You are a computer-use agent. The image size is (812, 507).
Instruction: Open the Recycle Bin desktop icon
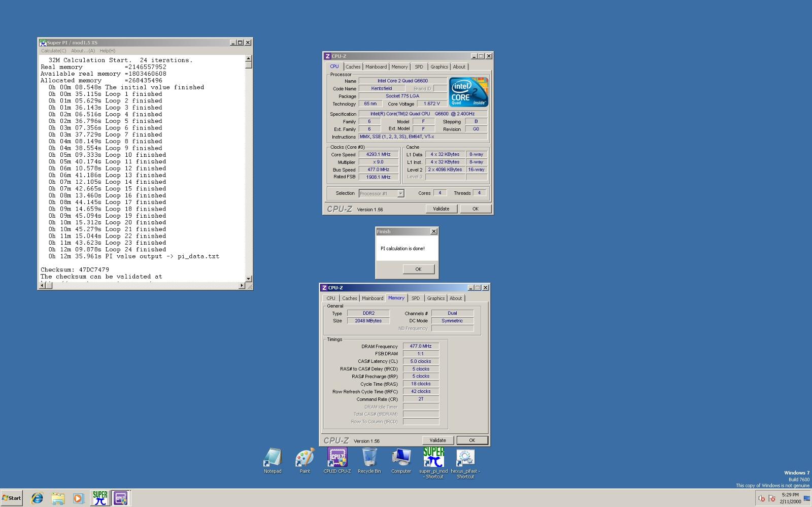pos(369,461)
